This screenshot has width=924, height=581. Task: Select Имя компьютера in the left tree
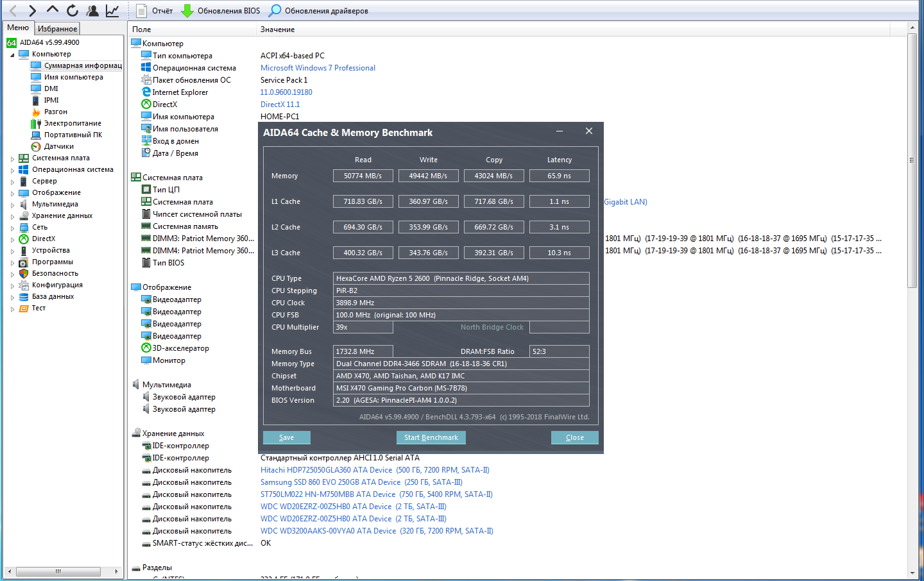(x=73, y=77)
